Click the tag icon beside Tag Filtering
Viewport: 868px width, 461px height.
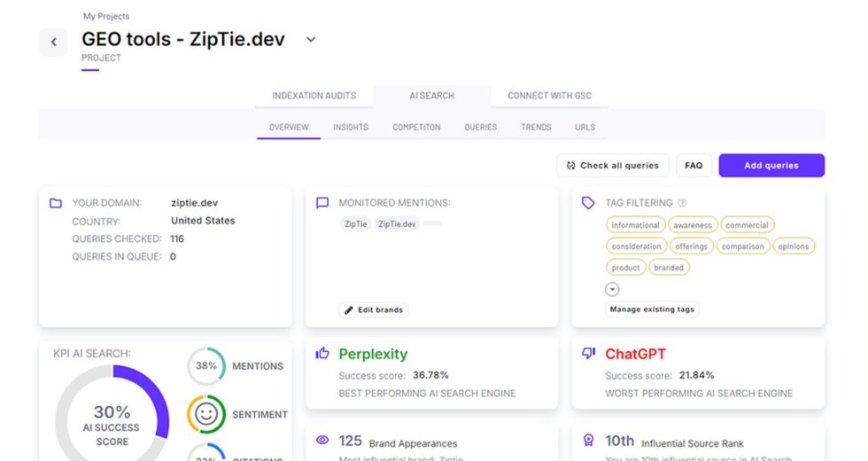point(588,203)
